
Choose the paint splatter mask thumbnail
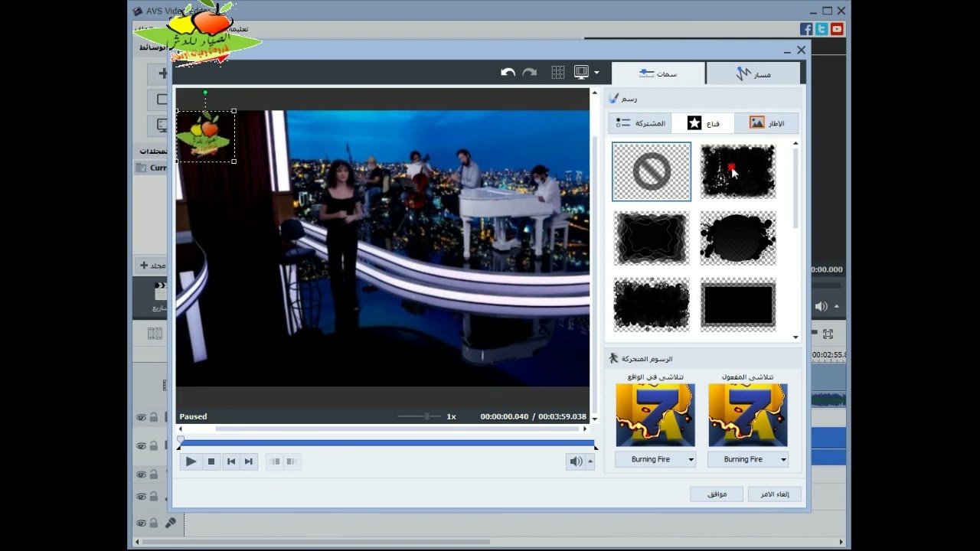(x=738, y=172)
